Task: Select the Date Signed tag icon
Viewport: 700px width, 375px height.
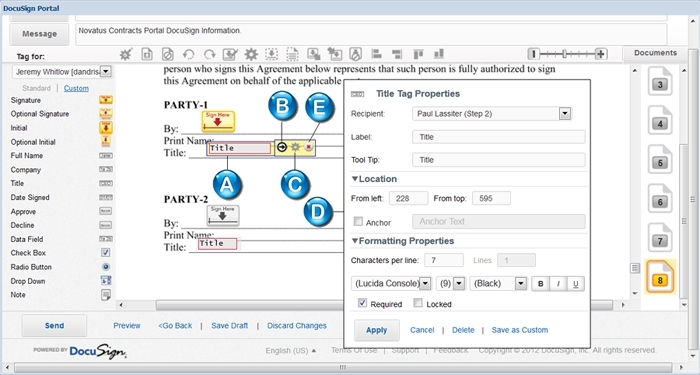Action: pos(106,197)
